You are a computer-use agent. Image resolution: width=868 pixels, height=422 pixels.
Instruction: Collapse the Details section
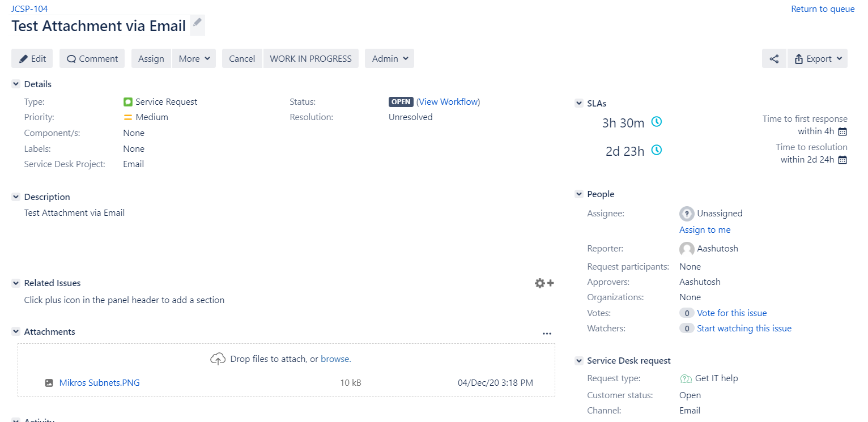(16, 84)
